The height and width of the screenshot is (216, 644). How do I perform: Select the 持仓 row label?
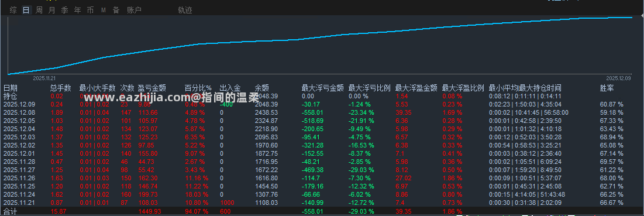(11, 96)
